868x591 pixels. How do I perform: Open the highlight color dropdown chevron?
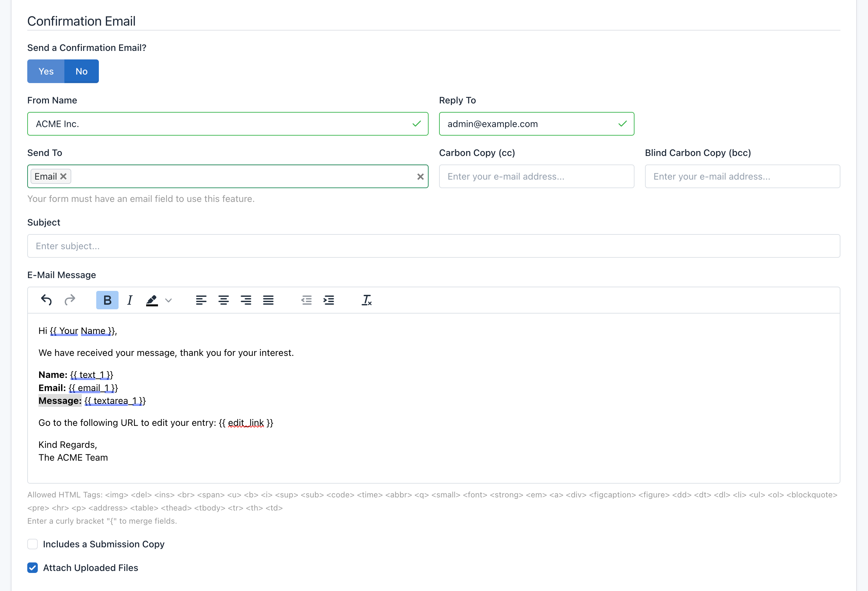(x=169, y=300)
